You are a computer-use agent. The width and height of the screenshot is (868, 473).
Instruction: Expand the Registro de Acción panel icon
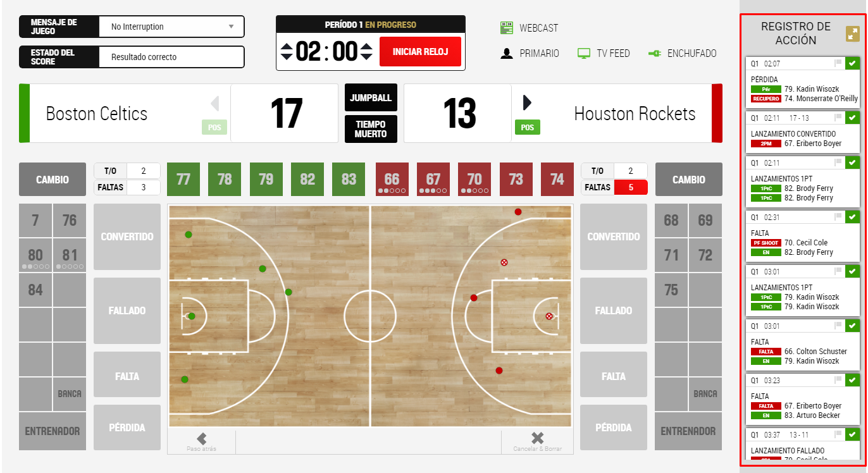tap(853, 34)
